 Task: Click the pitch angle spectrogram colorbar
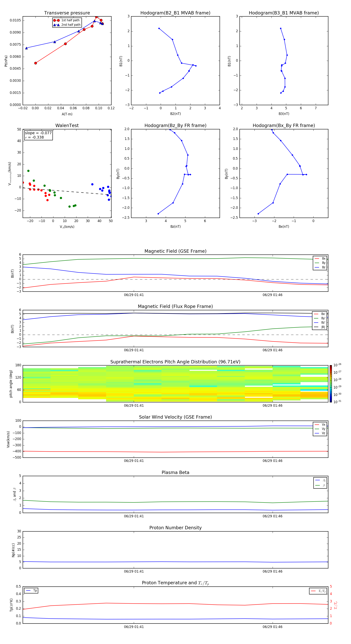331,384
